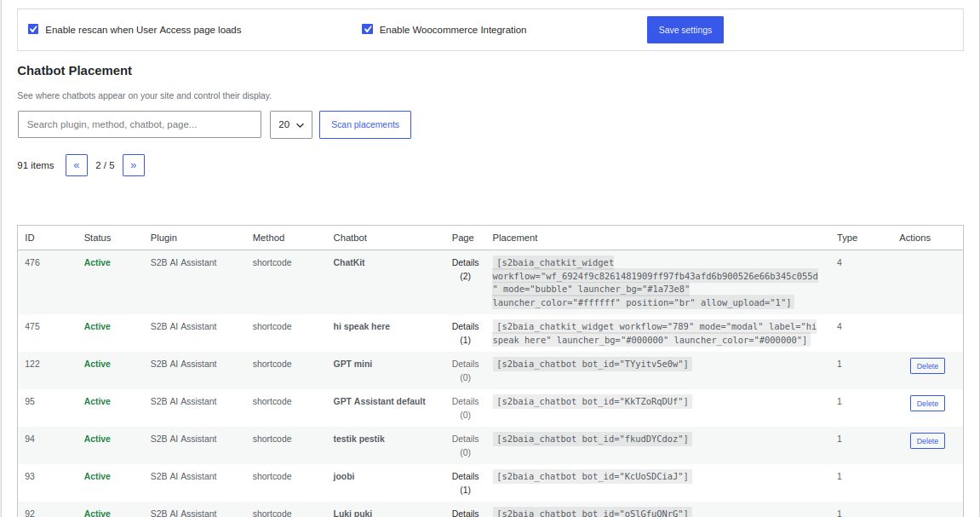This screenshot has height=517, width=980.
Task: Delete the GPT mini placement
Action: 927,365
